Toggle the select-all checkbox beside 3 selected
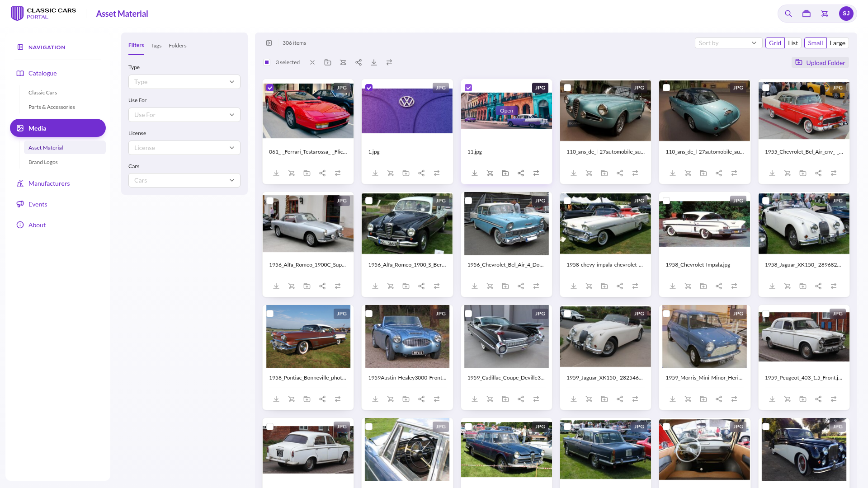 tap(267, 62)
